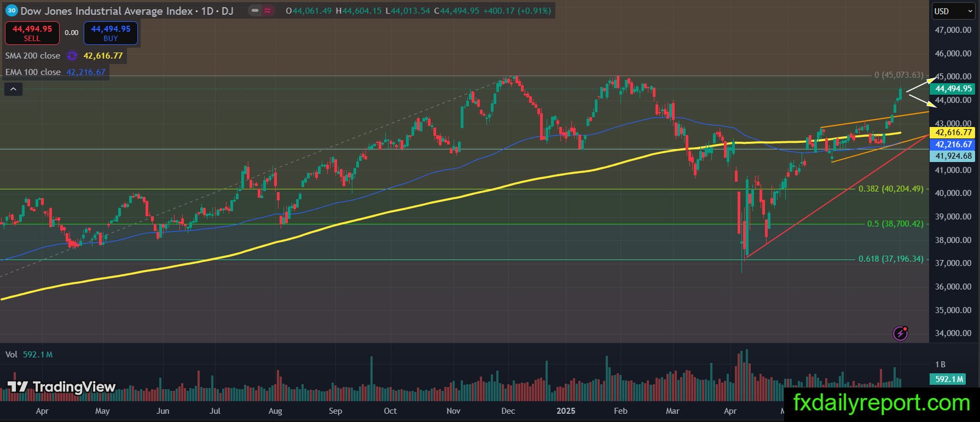
Task: Click the yellow 42,616.77 price axis label
Action: [x=953, y=133]
